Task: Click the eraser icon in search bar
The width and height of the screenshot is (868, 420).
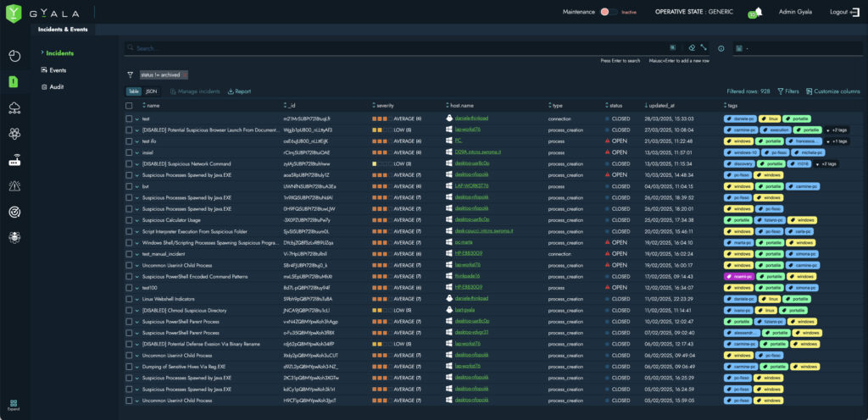Action: [x=692, y=48]
